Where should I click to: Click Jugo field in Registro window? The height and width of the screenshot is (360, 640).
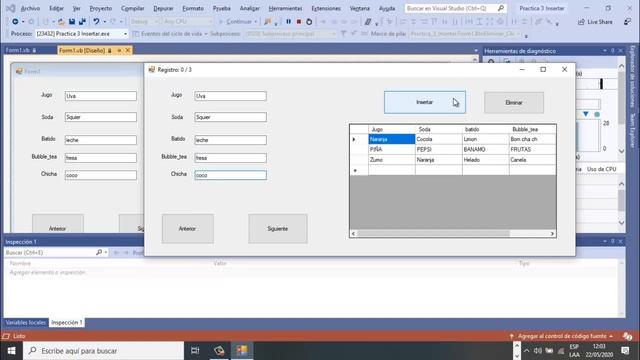point(231,96)
